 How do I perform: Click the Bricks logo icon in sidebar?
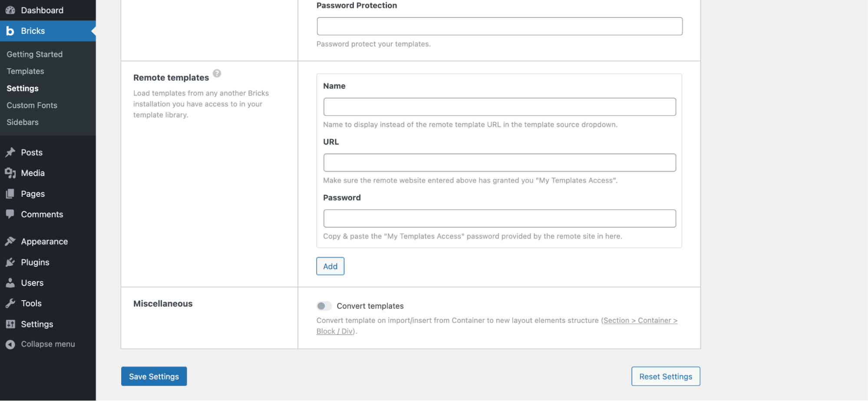[10, 31]
